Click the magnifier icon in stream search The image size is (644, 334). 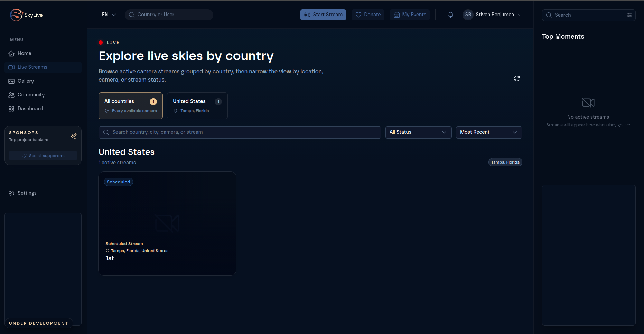(106, 132)
